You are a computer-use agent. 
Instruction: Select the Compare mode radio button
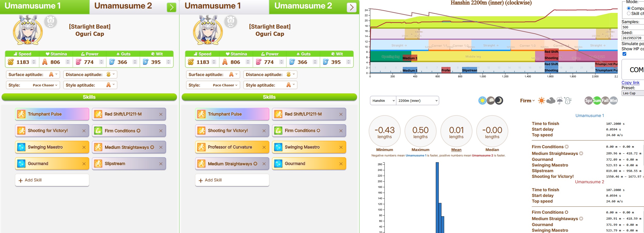[x=629, y=8]
